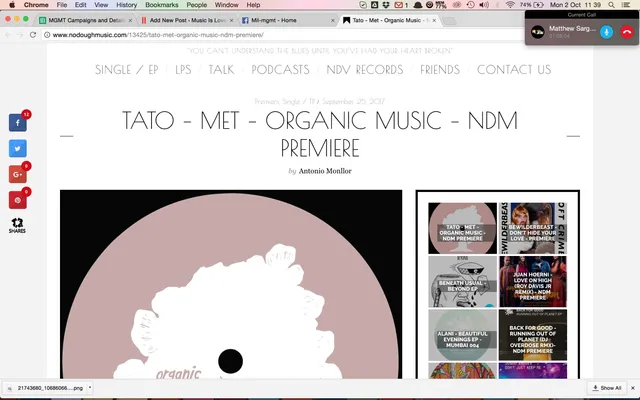Viewport: 640px width, 400px height.
Task: Go back to previous page
Action: point(8,35)
